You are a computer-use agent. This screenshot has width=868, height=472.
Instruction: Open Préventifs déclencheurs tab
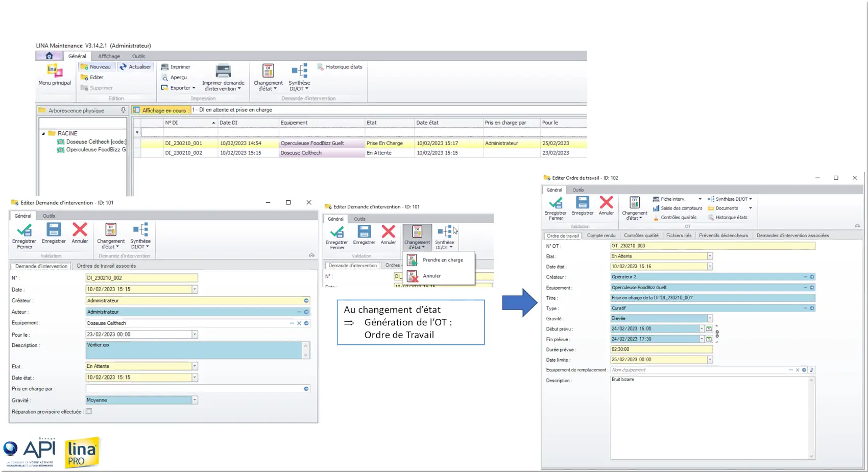coord(723,236)
